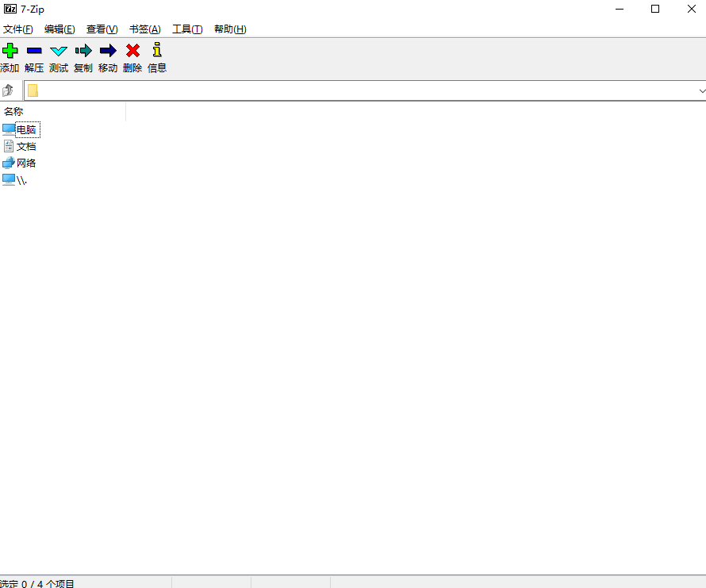Viewport: 706px width, 588px height.
Task: Click the Move (移动) dark arrow icon
Action: point(108,51)
